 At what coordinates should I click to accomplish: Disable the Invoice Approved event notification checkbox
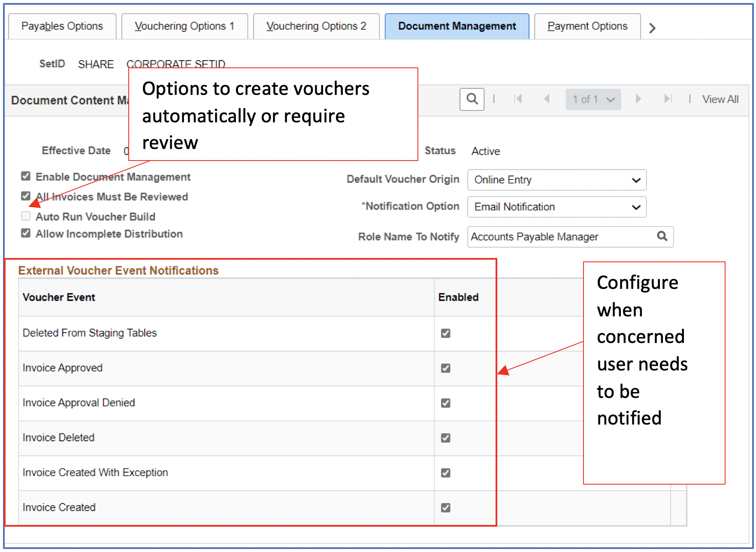[446, 368]
